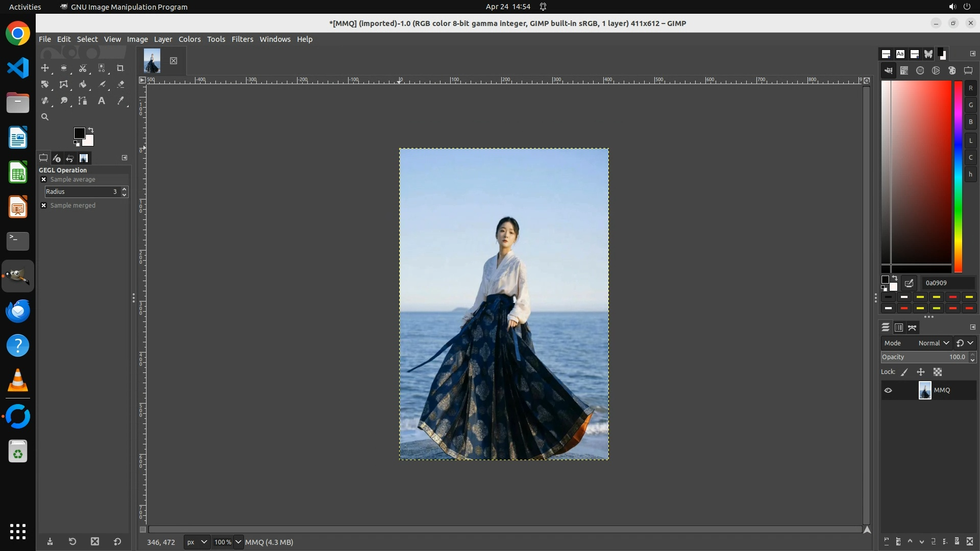Click the R channel button
This screenshot has width=980, height=551.
click(x=970, y=88)
